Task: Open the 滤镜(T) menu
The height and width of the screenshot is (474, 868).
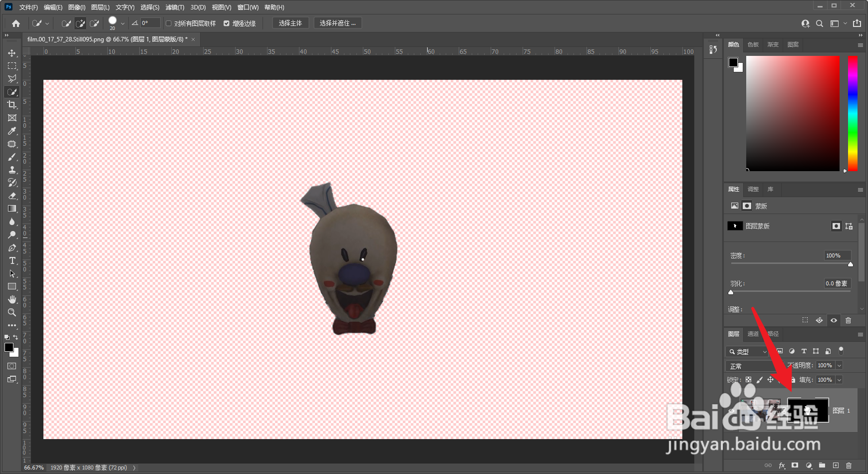Action: click(x=175, y=7)
